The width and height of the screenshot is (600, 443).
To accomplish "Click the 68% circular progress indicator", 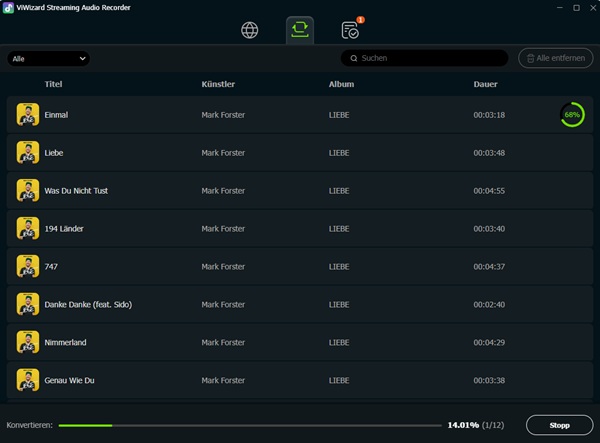I will (572, 115).
